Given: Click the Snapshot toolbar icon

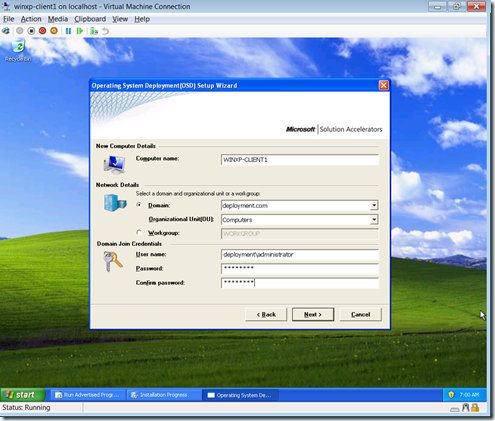Looking at the screenshot, I should (94, 31).
